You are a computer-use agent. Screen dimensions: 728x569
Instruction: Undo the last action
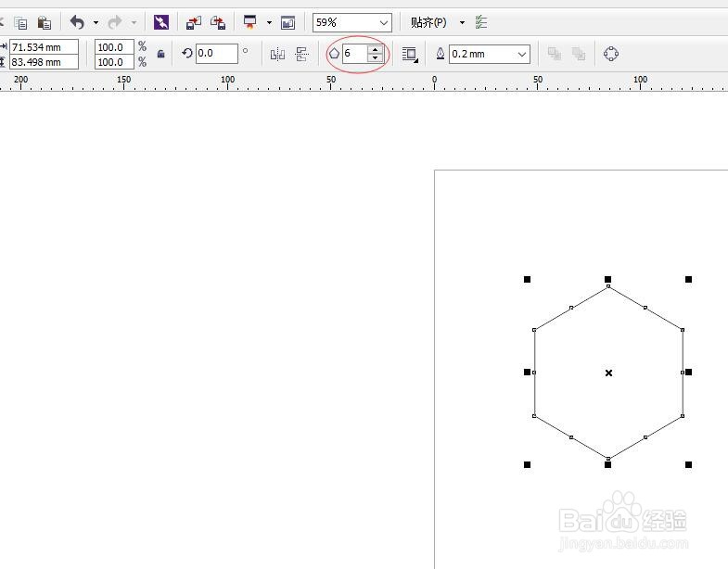point(77,22)
